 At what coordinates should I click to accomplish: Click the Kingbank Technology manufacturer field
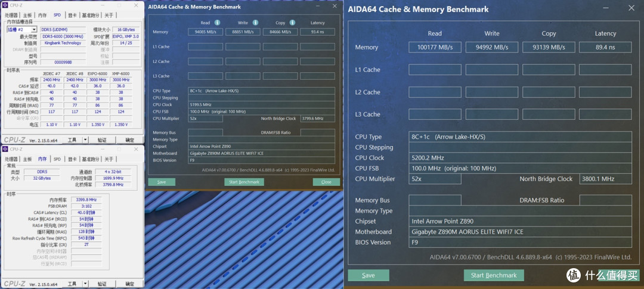click(63, 43)
